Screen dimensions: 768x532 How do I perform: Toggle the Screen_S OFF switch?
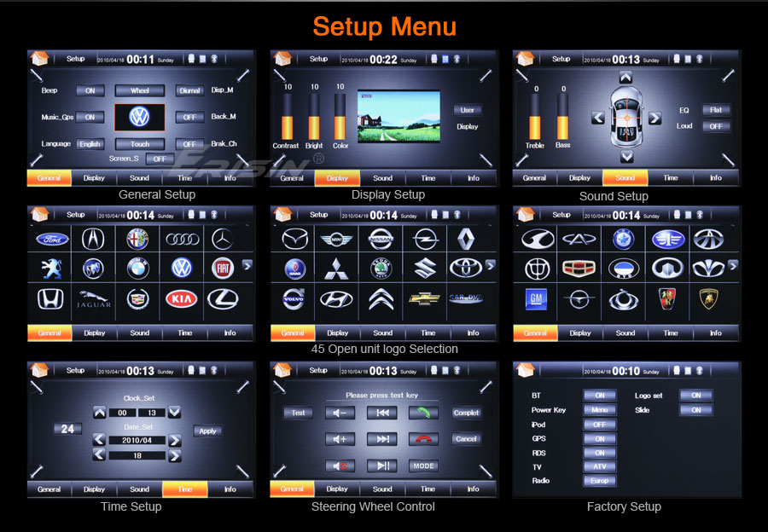(x=160, y=159)
